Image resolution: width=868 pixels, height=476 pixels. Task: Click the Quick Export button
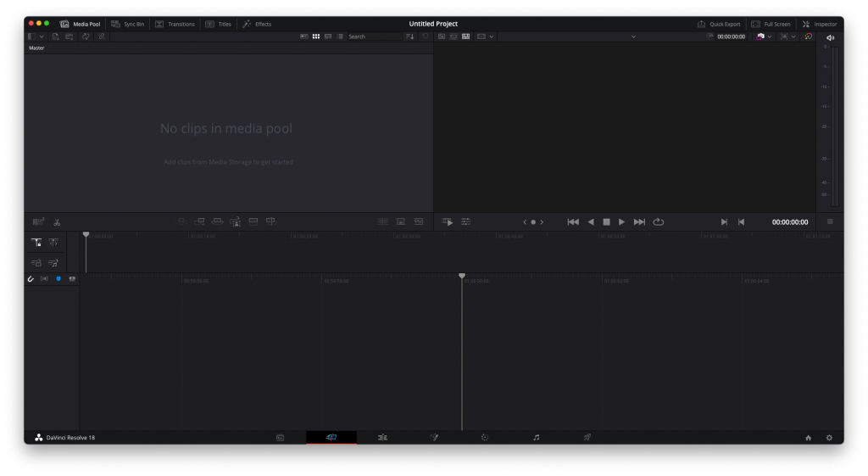[719, 24]
